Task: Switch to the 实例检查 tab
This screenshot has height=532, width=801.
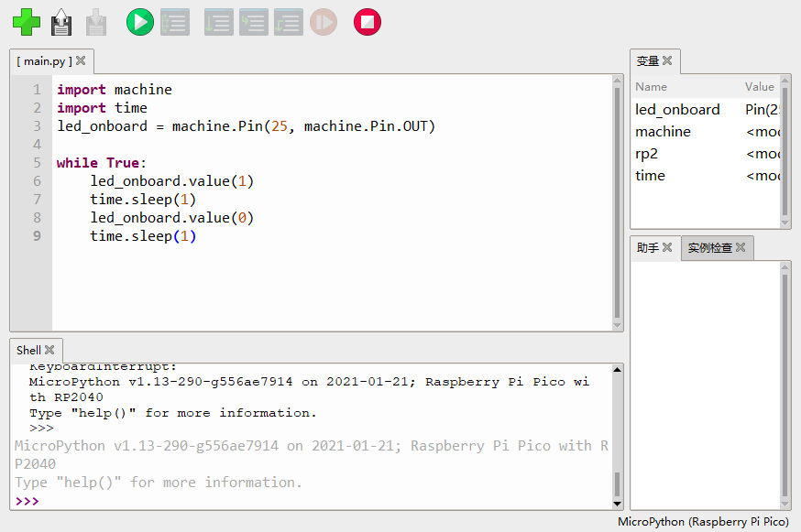Action: 710,247
